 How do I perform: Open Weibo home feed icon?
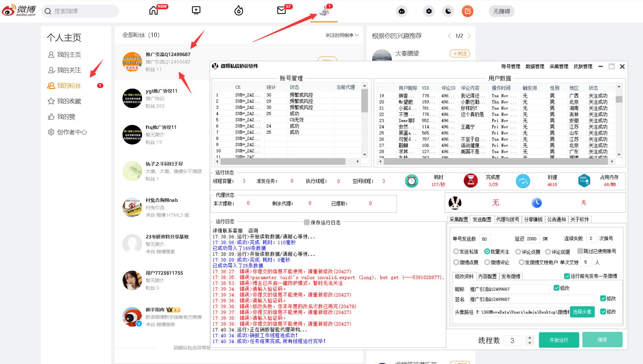pyautogui.click(x=154, y=11)
